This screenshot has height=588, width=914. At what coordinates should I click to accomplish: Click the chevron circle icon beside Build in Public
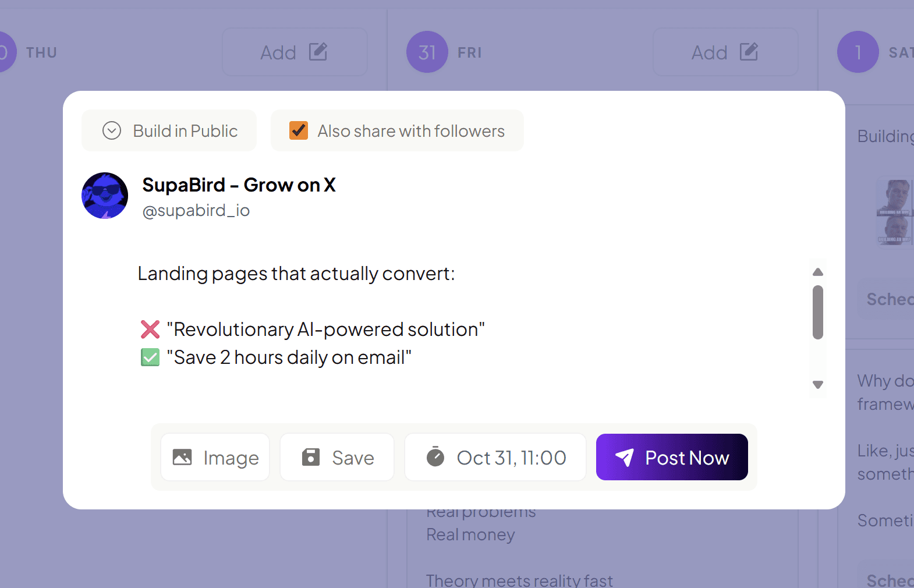click(x=112, y=130)
